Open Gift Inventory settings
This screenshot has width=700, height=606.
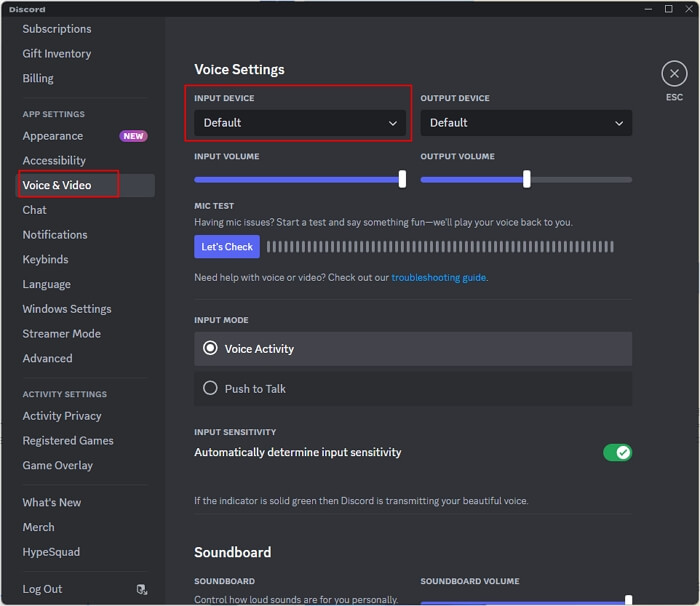coord(57,54)
